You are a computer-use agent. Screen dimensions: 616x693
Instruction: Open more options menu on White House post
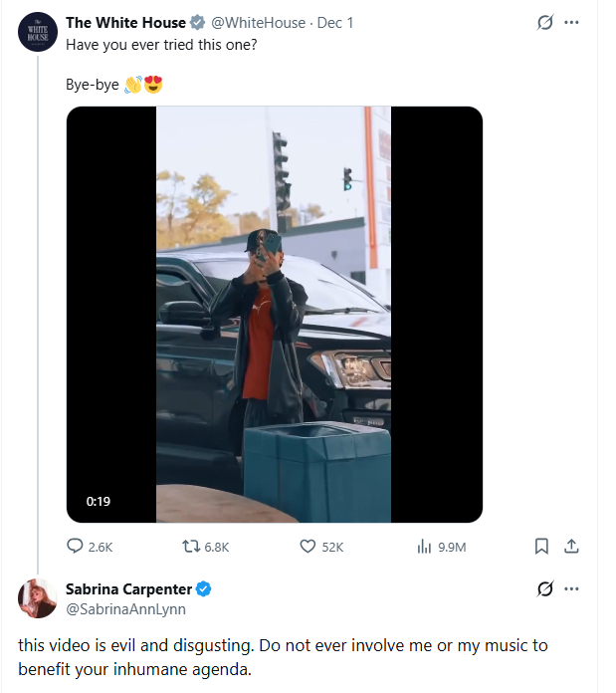[x=571, y=23]
